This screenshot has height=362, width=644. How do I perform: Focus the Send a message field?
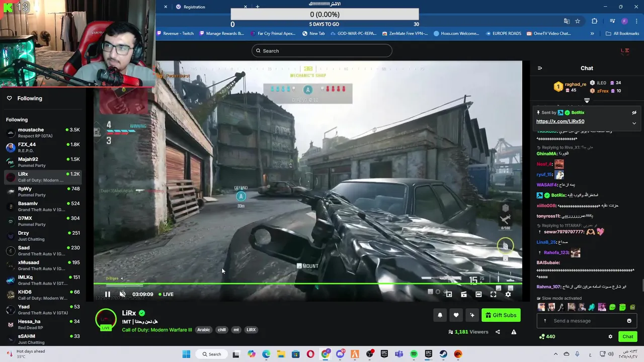(x=587, y=321)
